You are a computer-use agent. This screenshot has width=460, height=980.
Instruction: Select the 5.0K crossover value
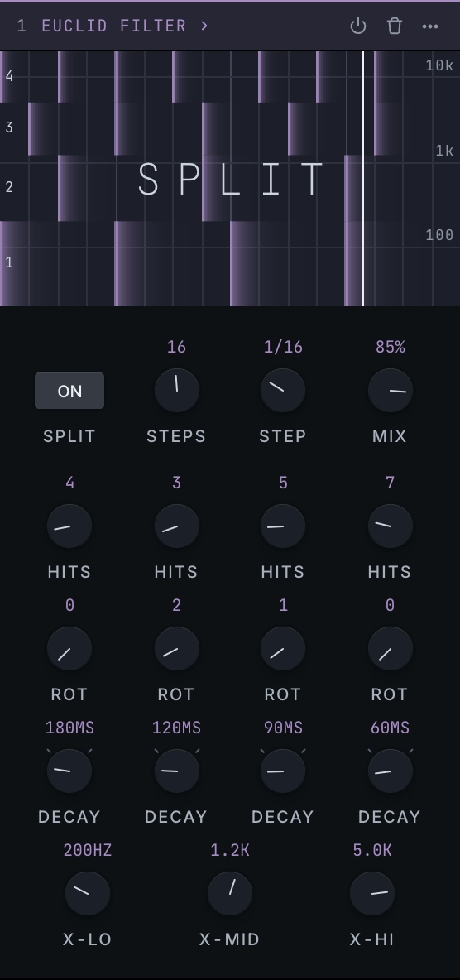coord(371,851)
